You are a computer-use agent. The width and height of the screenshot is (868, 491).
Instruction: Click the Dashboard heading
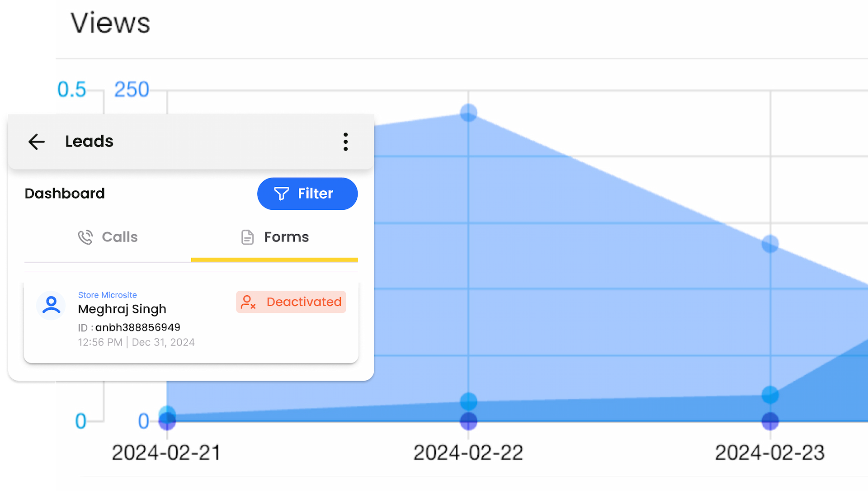(x=65, y=194)
